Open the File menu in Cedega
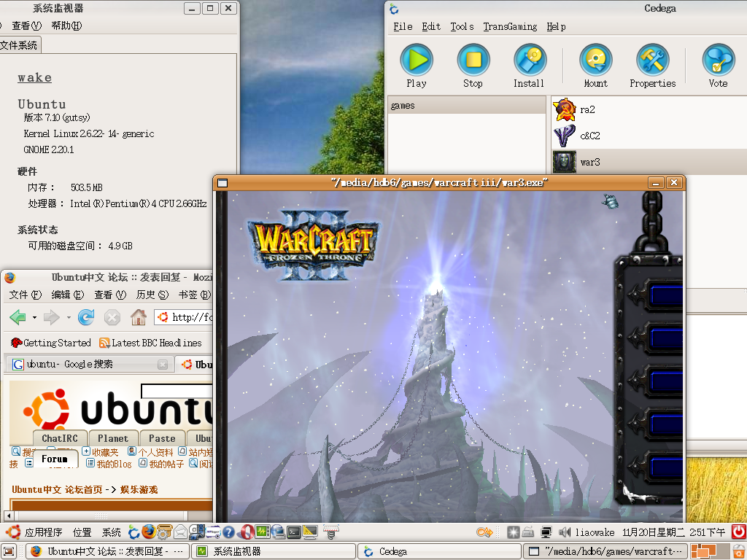Image resolution: width=747 pixels, height=560 pixels. pyautogui.click(x=403, y=27)
